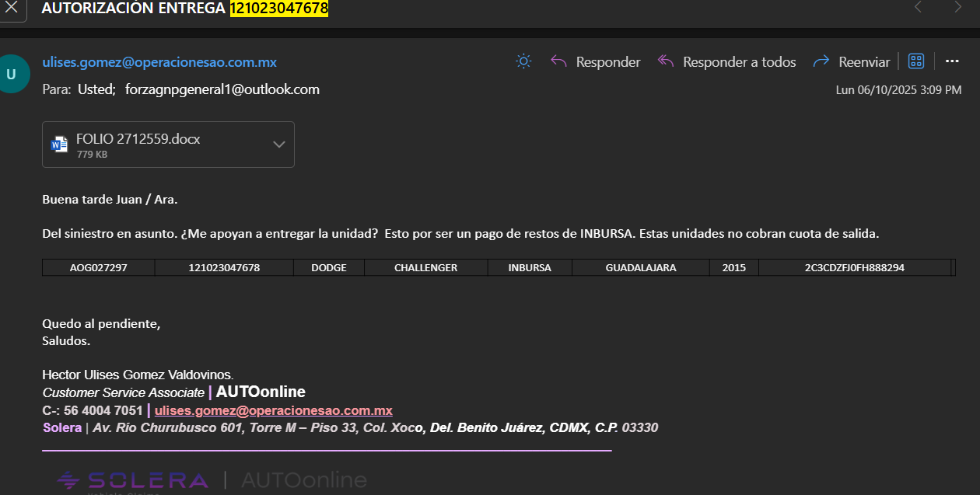
Task: Click the table cell with VIN 2C3CDZFJ0FH888294
Action: click(x=855, y=267)
